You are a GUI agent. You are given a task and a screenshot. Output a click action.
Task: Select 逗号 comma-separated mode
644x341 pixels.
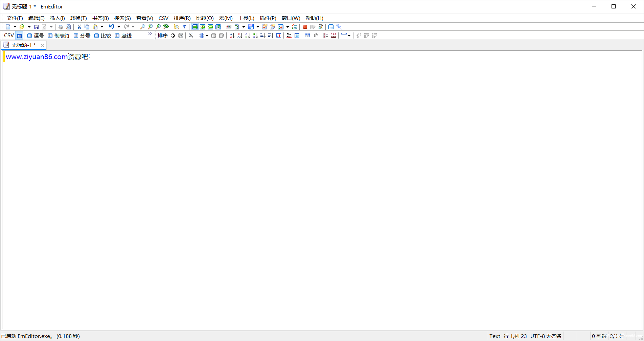(36, 35)
